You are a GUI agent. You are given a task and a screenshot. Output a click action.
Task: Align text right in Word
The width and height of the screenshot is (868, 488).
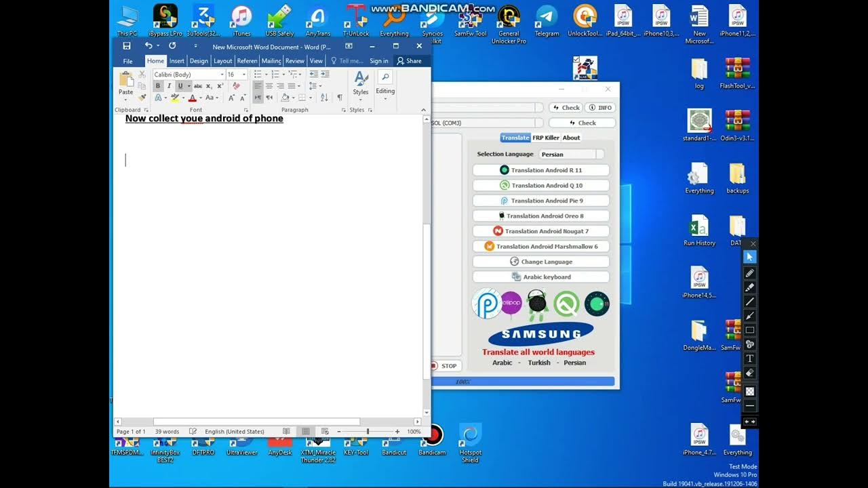point(280,86)
